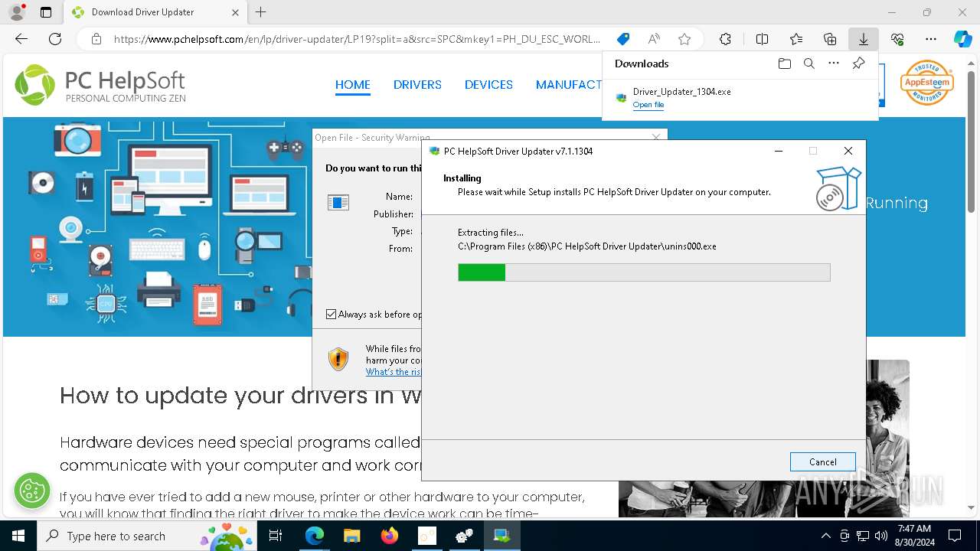Image resolution: width=980 pixels, height=551 pixels.
Task: Minimize the Driver Updater setup window
Action: (779, 151)
